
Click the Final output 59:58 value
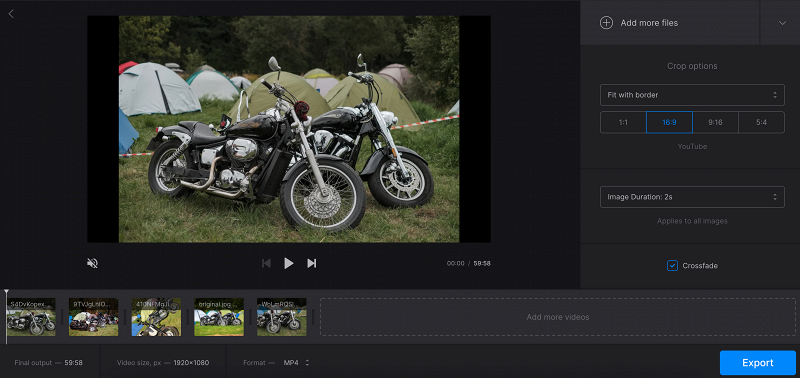point(73,363)
